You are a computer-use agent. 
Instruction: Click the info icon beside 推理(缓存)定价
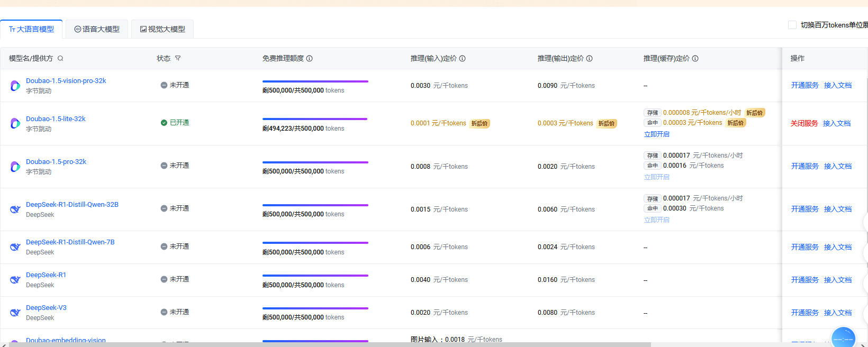(x=695, y=59)
